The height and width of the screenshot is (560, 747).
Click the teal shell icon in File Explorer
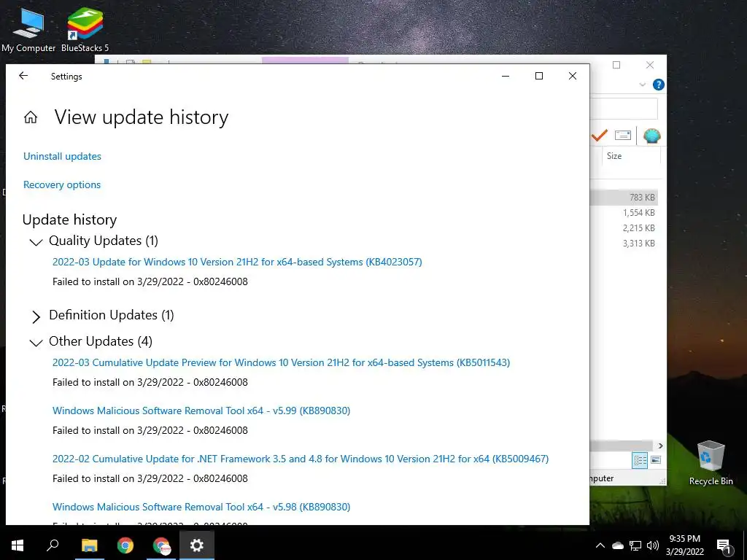[x=651, y=136]
